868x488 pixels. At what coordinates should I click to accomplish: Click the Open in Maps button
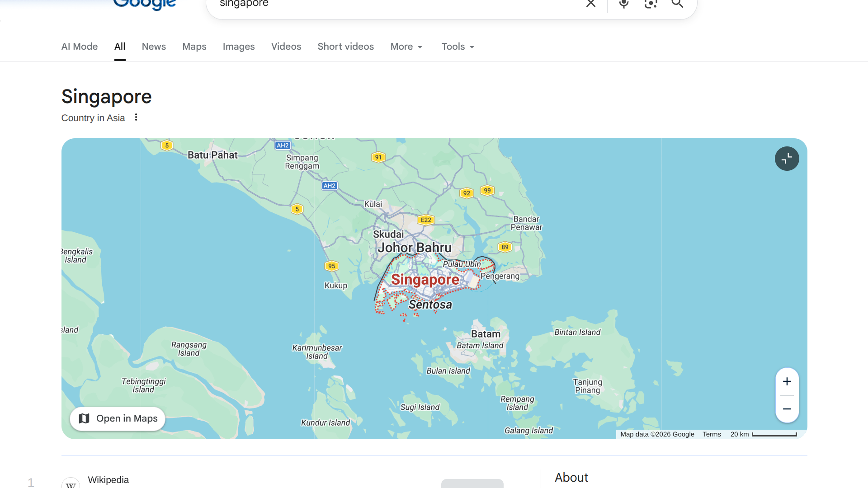tap(118, 418)
